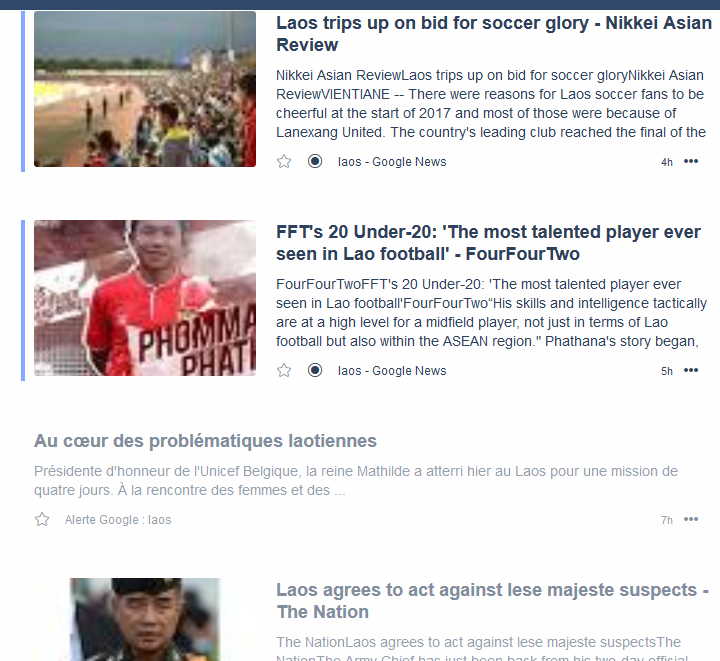
Task: Click the stadium crowd thumbnail image
Action: 145,89
